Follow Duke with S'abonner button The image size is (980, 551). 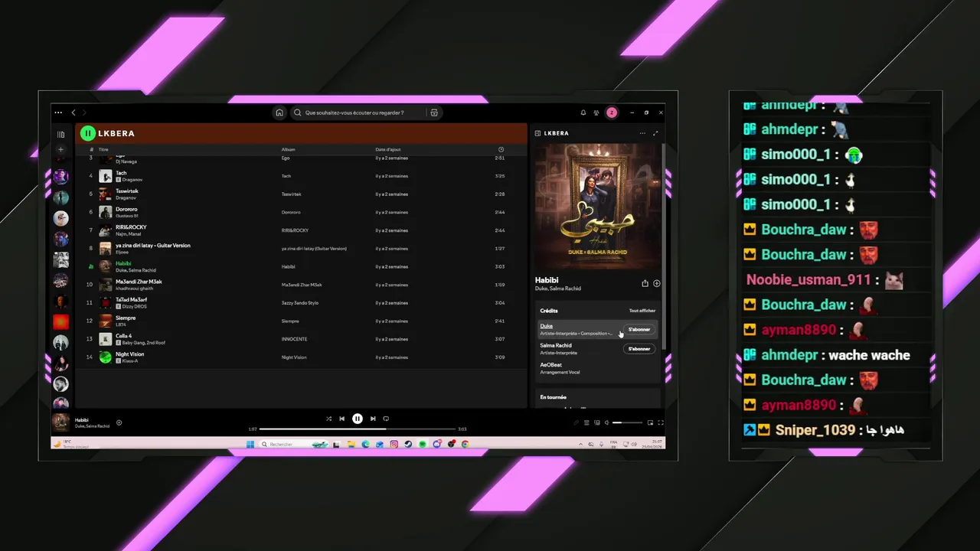point(639,330)
